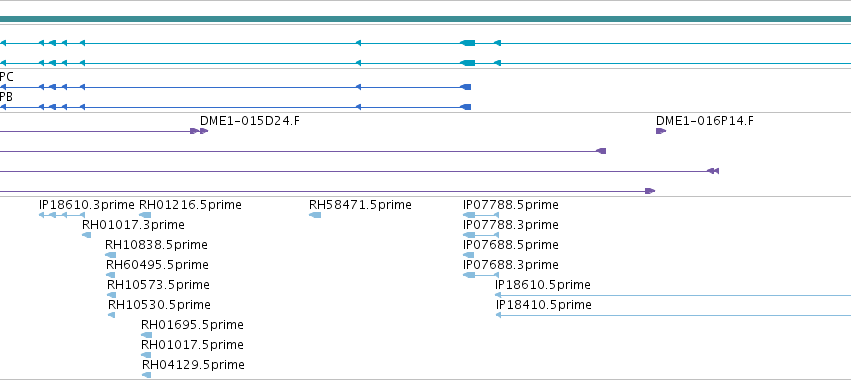The width and height of the screenshot is (851, 380).
Task: Click the IP18610.5prime label
Action: tap(543, 284)
